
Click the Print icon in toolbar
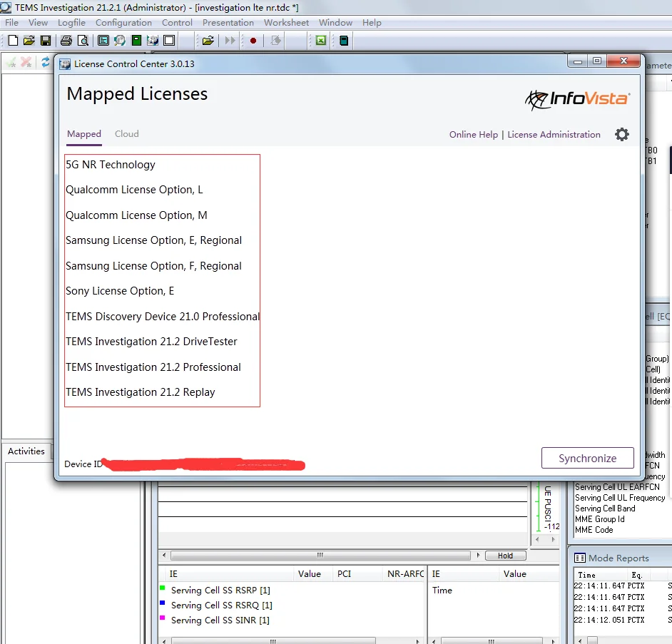[x=66, y=41]
